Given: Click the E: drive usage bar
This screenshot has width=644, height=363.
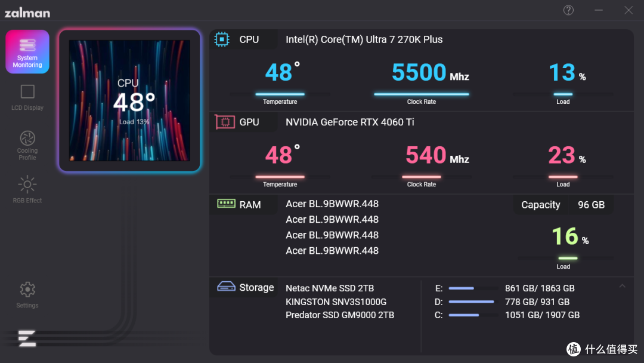Looking at the screenshot, I should click(473, 288).
